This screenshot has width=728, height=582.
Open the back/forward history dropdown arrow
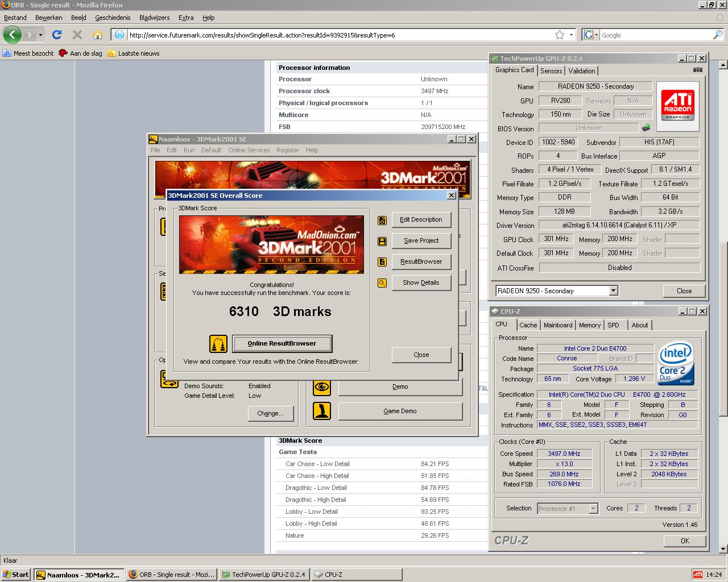[41, 35]
